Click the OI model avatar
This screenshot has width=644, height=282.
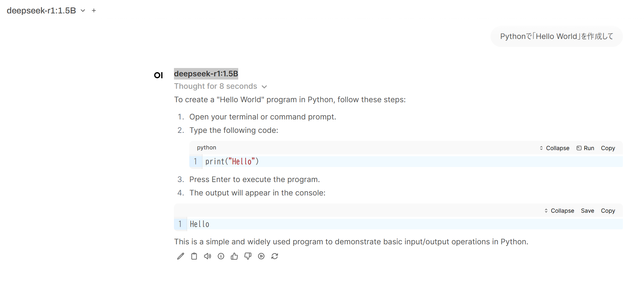pos(158,75)
